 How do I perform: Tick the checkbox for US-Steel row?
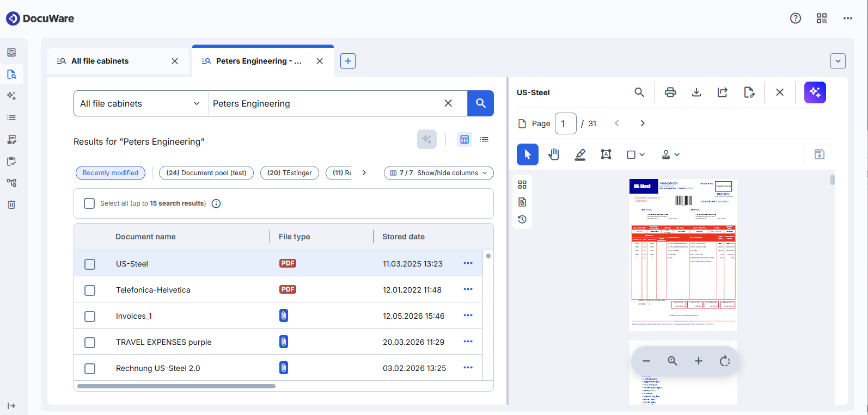click(x=90, y=264)
